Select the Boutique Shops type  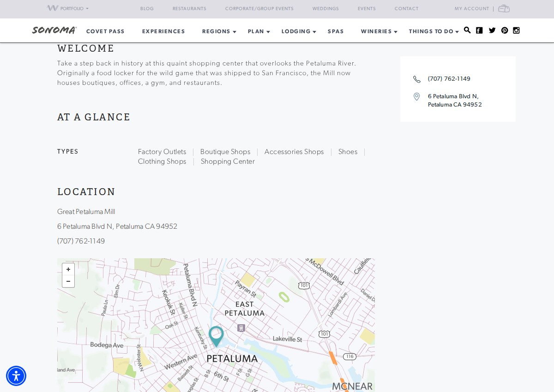click(x=225, y=152)
